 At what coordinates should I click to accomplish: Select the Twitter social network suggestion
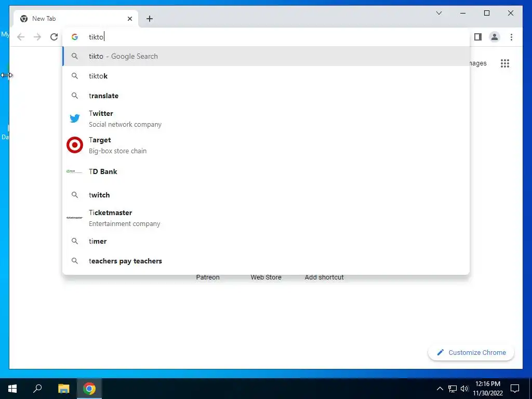pos(266,119)
